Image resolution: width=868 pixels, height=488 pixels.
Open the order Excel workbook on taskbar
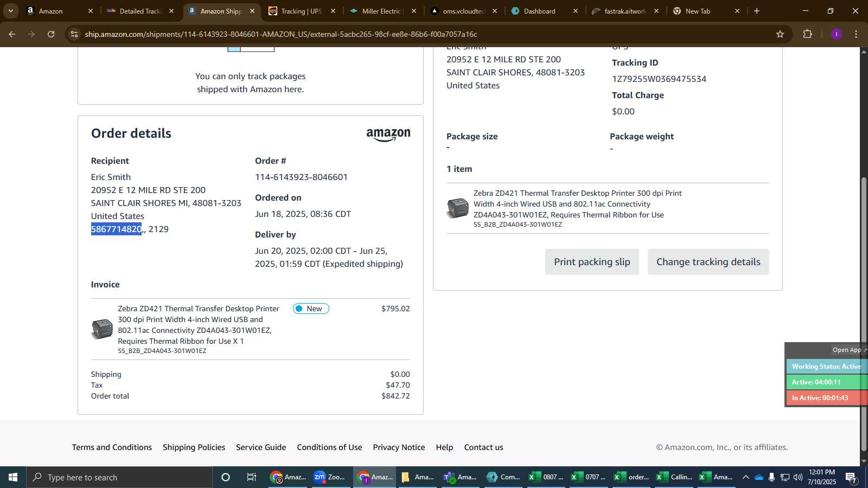[x=631, y=477]
